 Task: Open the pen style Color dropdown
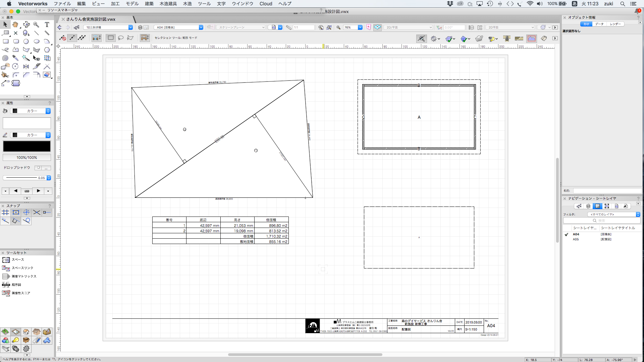(x=31, y=135)
